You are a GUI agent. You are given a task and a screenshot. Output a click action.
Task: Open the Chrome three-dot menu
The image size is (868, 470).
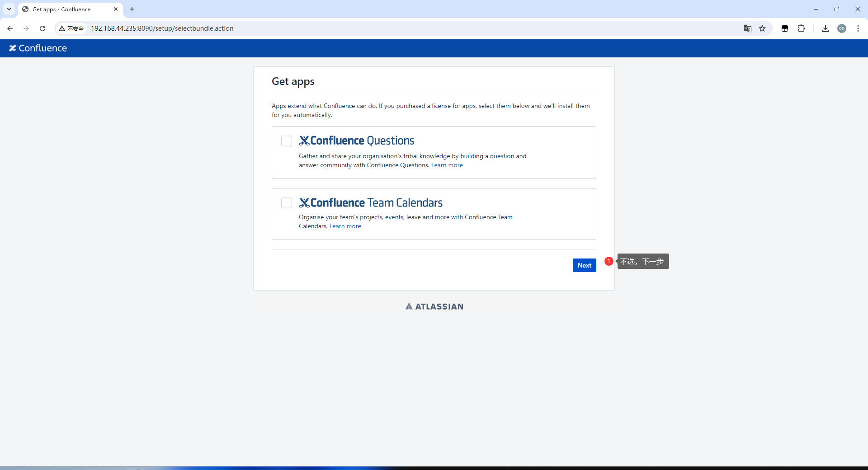click(x=858, y=28)
